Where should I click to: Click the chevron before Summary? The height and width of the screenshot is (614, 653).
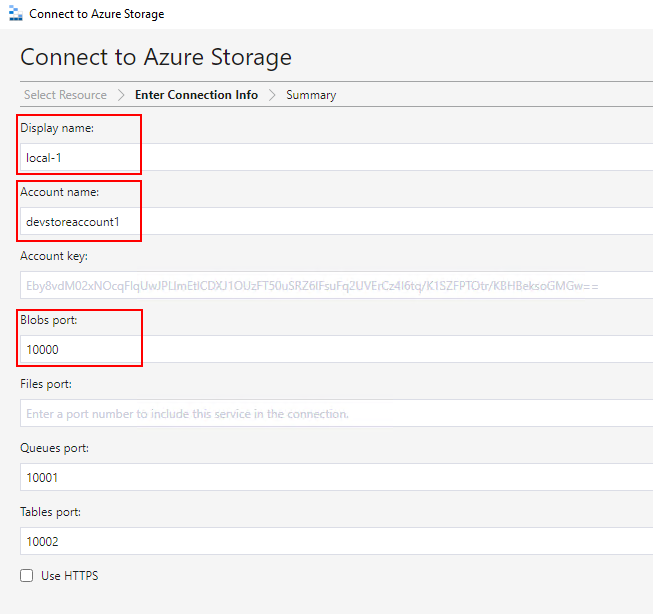[x=272, y=95]
